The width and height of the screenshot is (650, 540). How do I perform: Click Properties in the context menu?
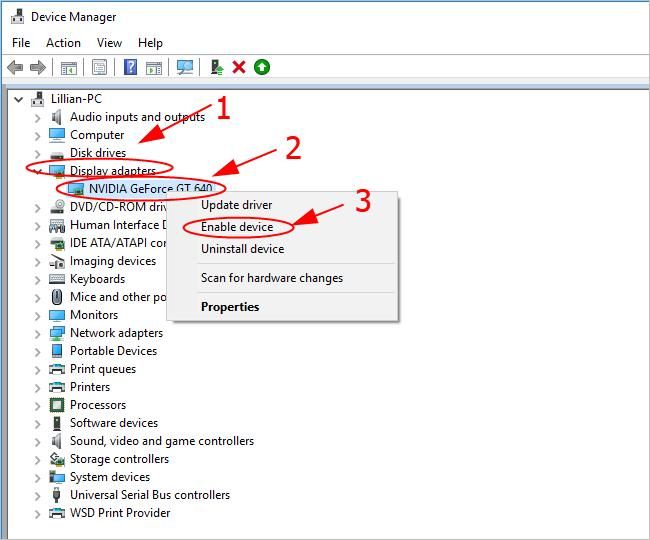click(x=230, y=307)
